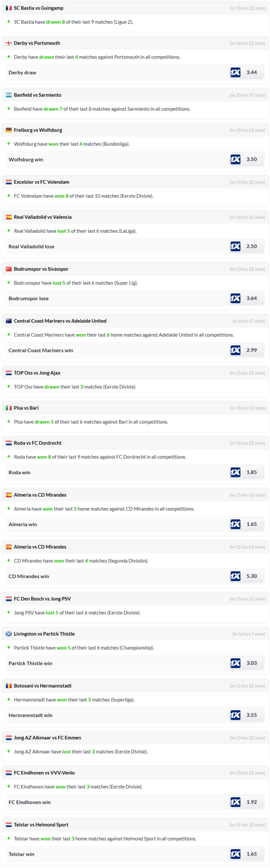This screenshot has width=270, height=868.
Task: Click the 'in 4 hrs 57 mins' kickoff time
Action: coord(249,321)
